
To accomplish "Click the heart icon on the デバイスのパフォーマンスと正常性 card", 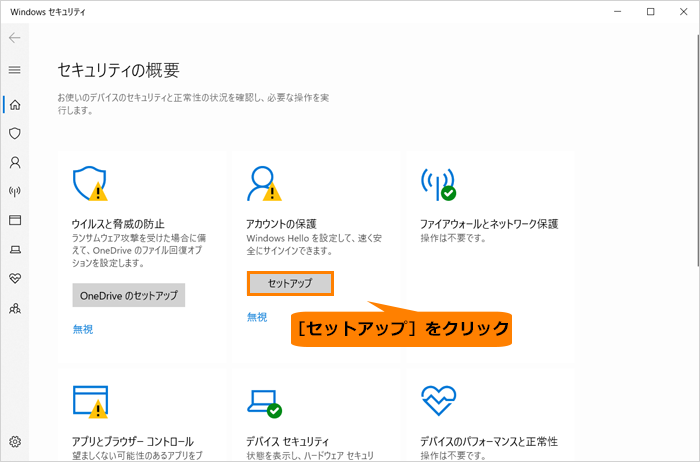I will (x=438, y=400).
